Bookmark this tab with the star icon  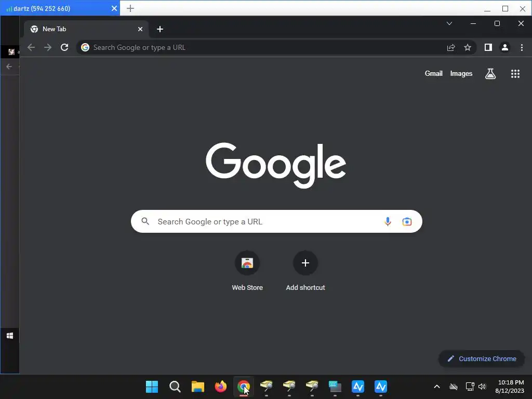[x=468, y=47]
